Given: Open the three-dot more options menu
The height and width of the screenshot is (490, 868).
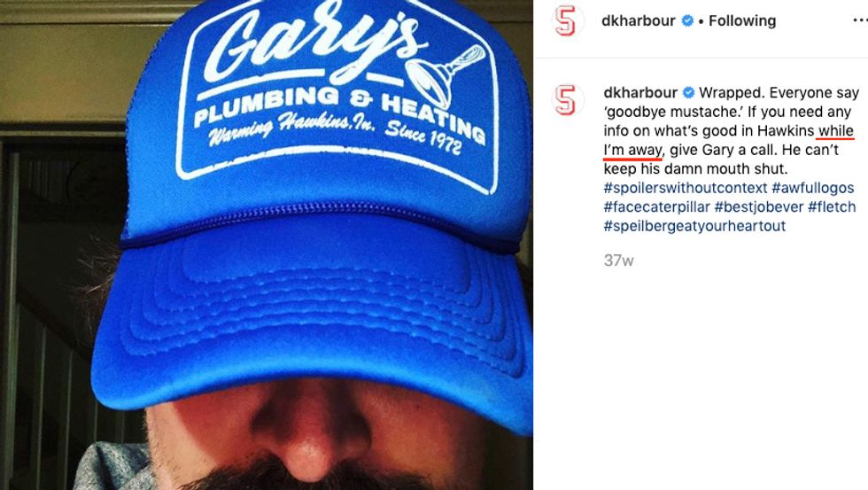Looking at the screenshot, I should click(860, 20).
